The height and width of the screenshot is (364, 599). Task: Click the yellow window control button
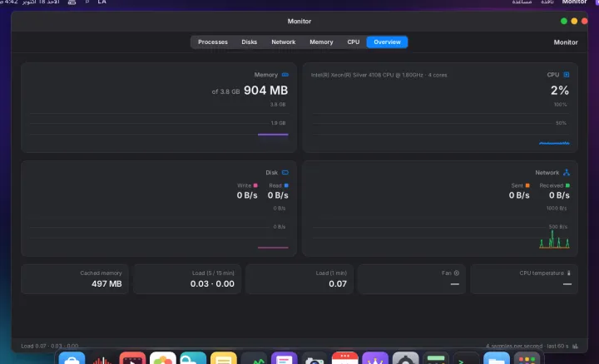tap(574, 22)
